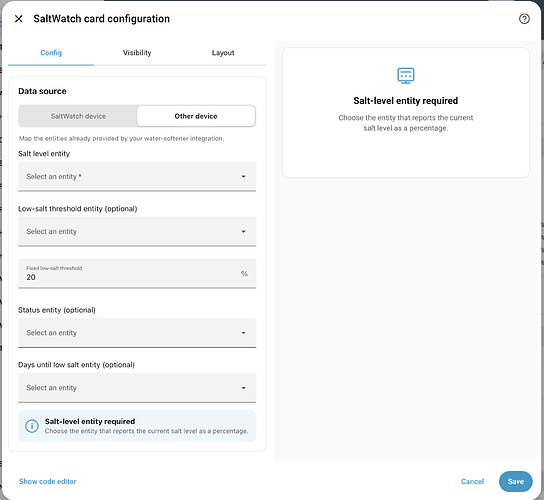
Task: Cancel the card configuration
Action: [x=472, y=481]
